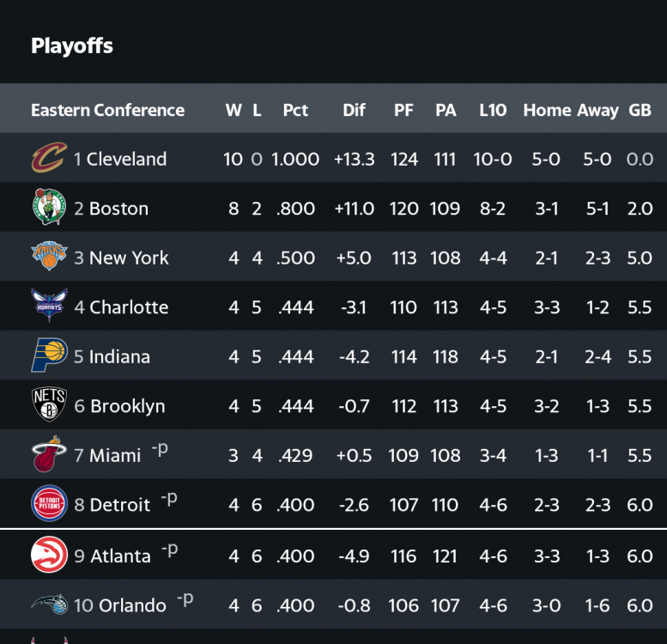Select the New York team name
The width and height of the screenshot is (667, 644).
(x=129, y=258)
